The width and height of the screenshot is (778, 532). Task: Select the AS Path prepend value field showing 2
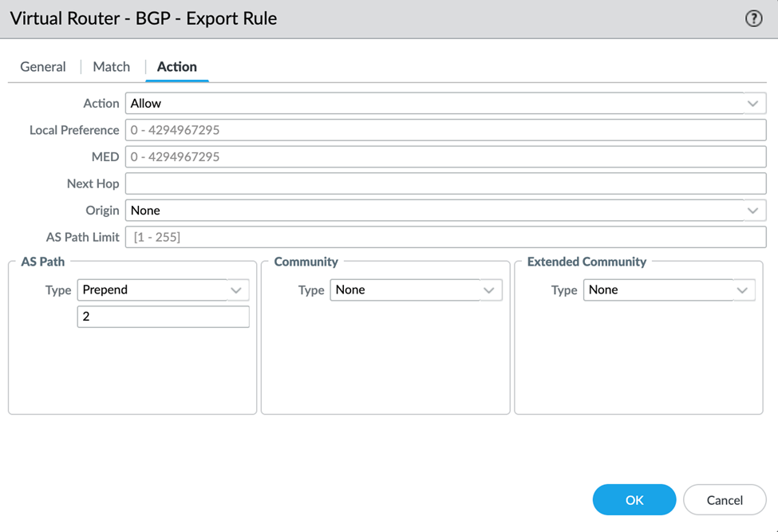point(163,317)
